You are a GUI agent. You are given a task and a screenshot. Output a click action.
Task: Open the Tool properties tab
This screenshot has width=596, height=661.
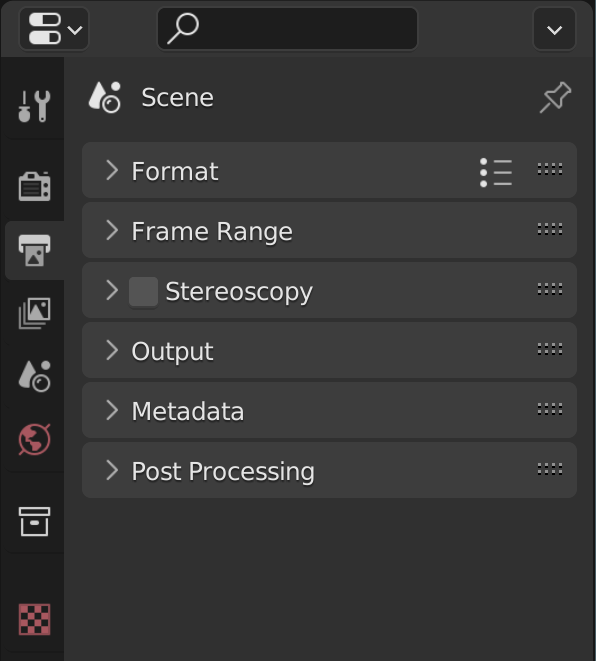[x=34, y=106]
